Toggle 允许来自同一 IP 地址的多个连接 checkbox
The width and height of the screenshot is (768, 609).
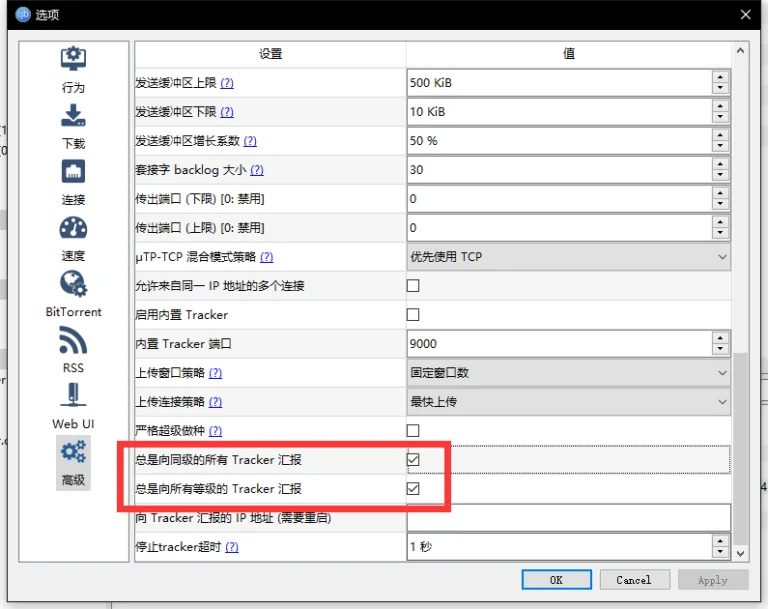[413, 286]
